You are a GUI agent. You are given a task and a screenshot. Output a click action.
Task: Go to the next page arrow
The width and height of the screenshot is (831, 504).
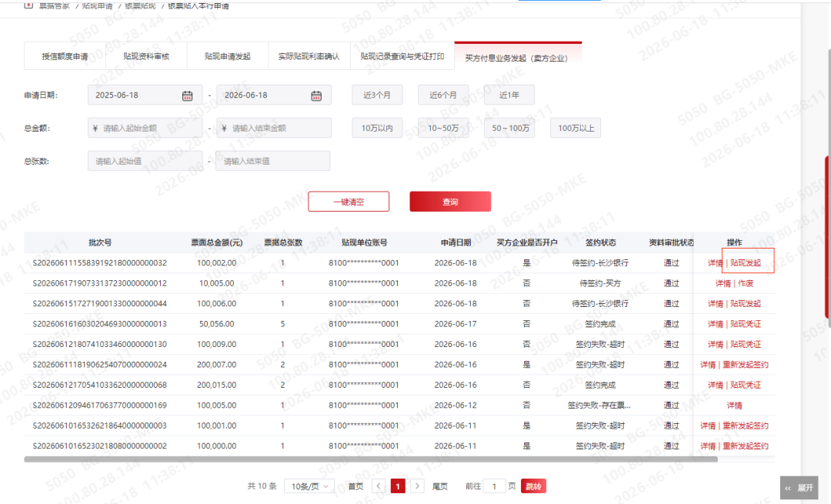417,486
